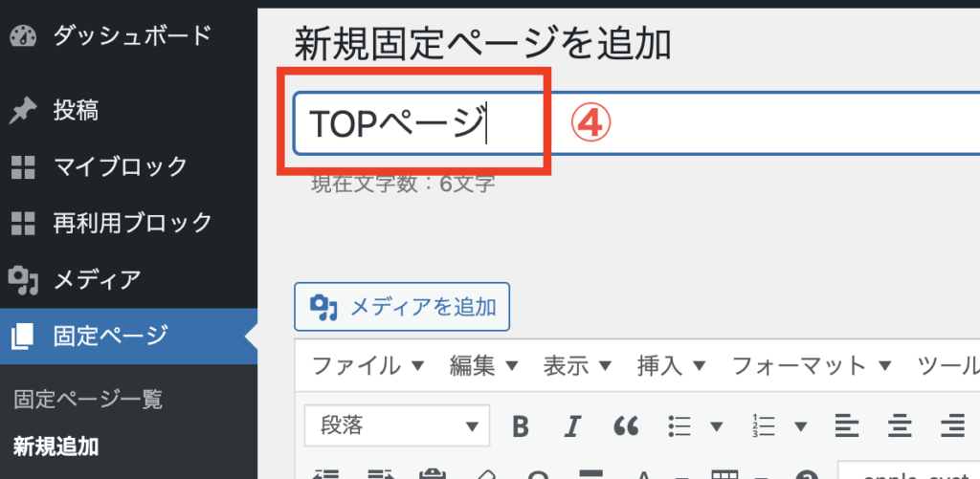Open ダッシュボード from the sidebar
980x479 pixels.
tap(129, 35)
